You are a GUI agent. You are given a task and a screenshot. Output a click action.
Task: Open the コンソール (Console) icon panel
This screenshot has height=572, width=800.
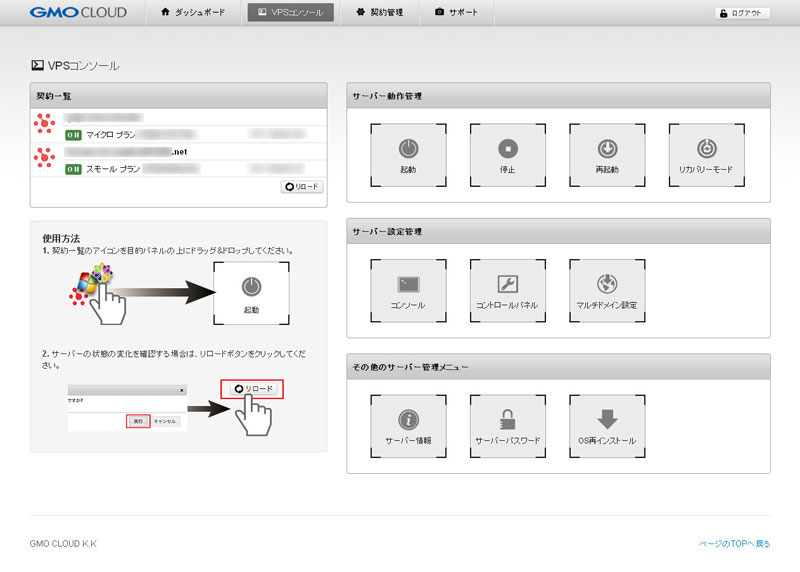point(407,289)
